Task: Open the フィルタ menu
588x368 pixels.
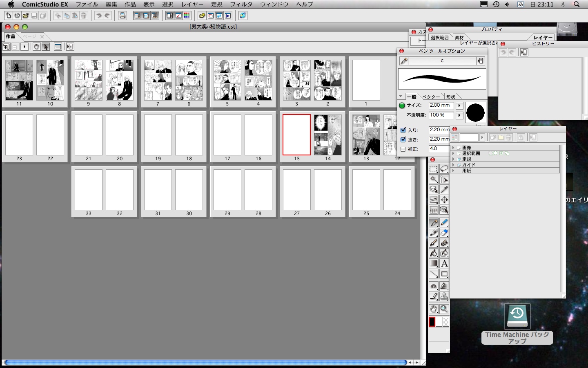Action: [241, 4]
